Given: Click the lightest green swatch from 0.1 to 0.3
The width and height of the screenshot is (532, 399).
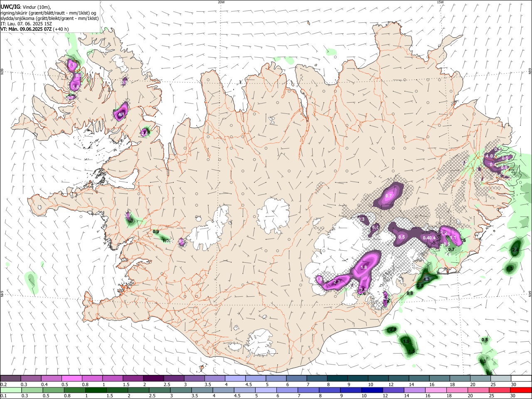Looking at the screenshot, I should coord(11,390).
